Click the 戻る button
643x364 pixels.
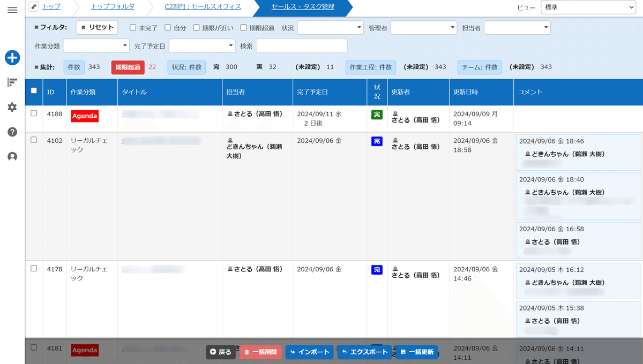[221, 352]
